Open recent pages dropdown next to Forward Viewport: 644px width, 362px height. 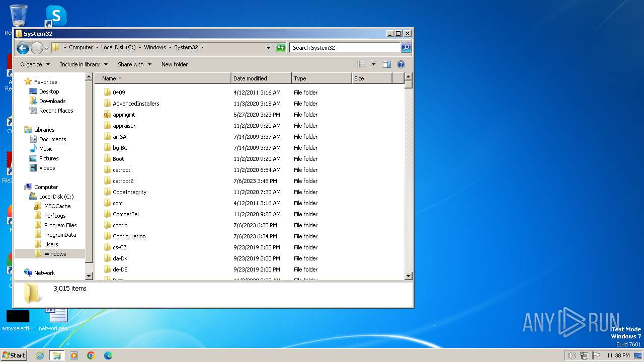point(46,48)
